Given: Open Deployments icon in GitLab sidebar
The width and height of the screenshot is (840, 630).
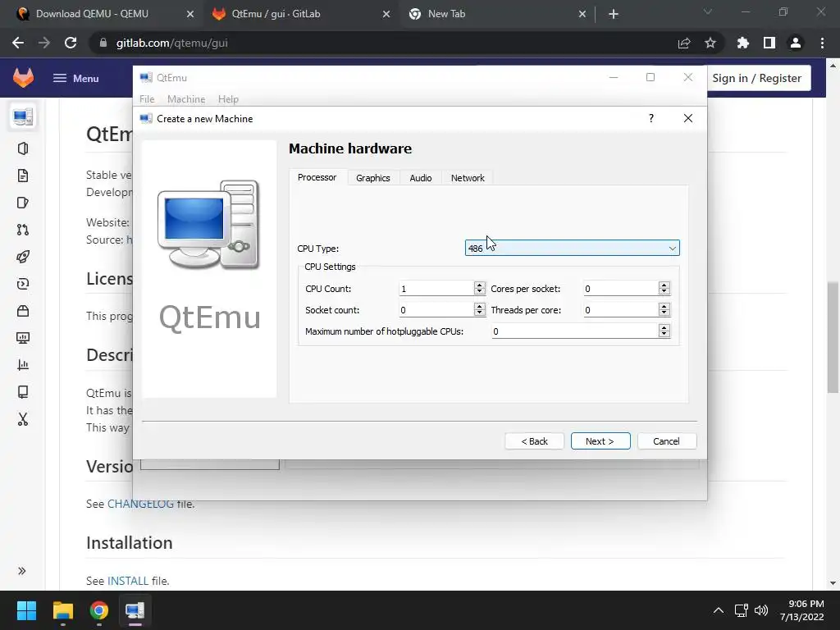Looking at the screenshot, I should [x=23, y=284].
